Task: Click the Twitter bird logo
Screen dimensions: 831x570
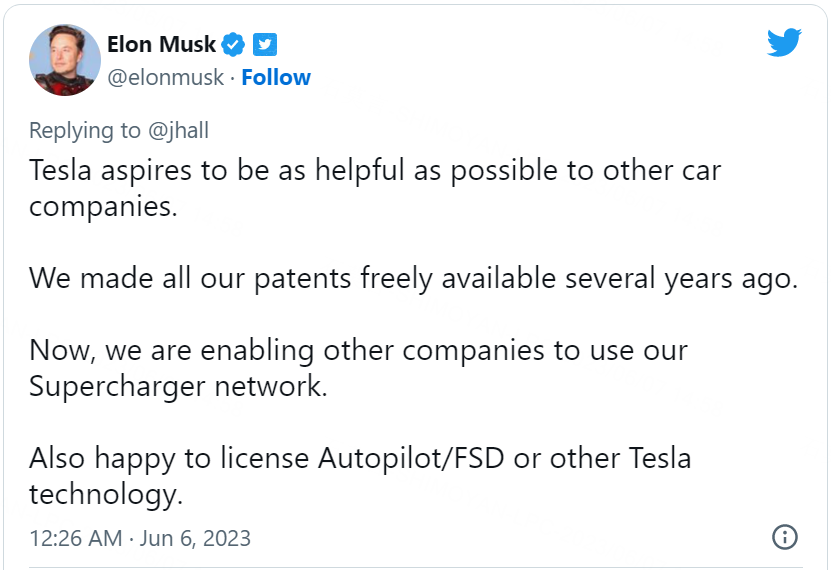Action: [x=783, y=43]
